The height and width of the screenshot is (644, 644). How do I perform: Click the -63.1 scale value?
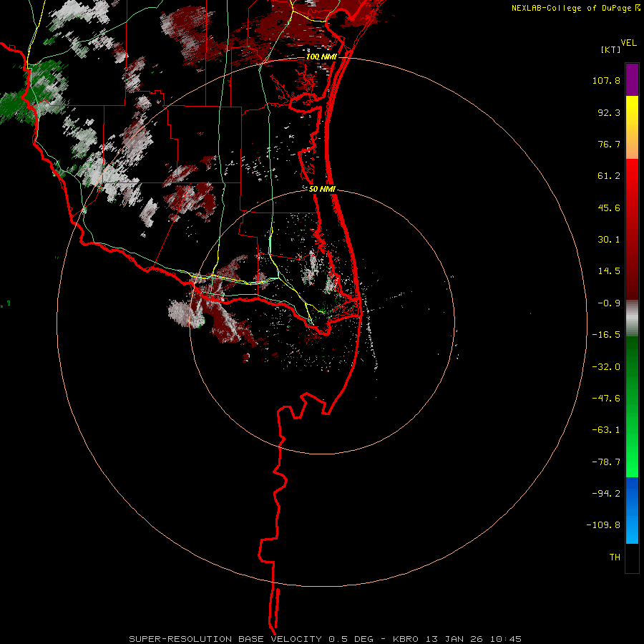pos(606,430)
